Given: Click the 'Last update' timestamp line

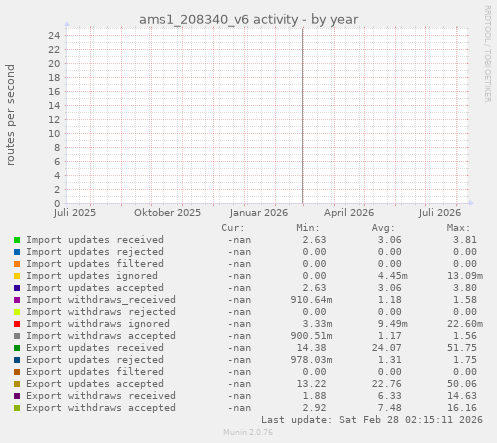Looking at the screenshot, I should (372, 420).
